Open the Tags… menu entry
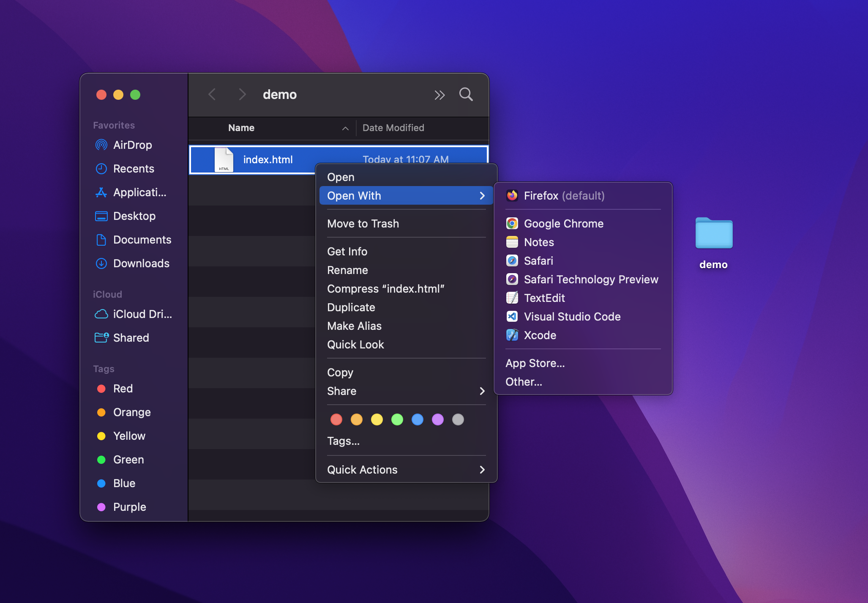The width and height of the screenshot is (868, 603). tap(406, 441)
